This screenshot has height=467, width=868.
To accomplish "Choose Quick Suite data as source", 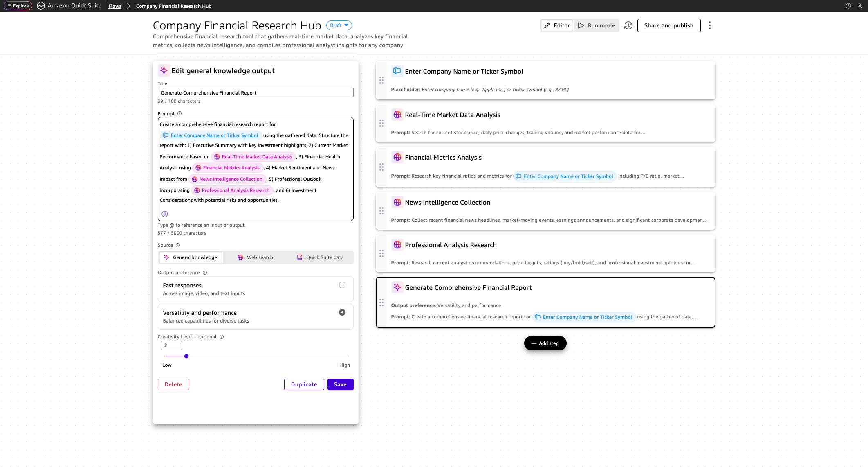I will pos(320,257).
